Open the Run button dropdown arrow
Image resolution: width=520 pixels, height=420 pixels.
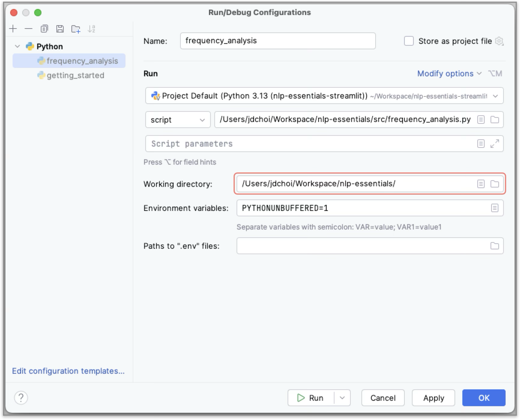tap(342, 397)
